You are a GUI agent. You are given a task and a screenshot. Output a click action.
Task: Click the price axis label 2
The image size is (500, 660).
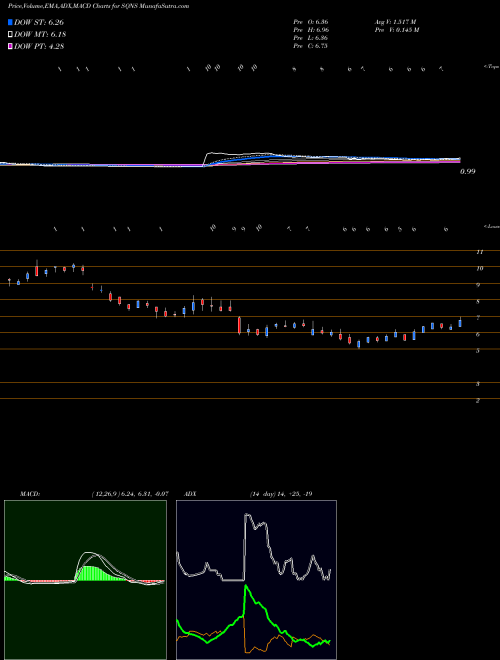tap(478, 400)
